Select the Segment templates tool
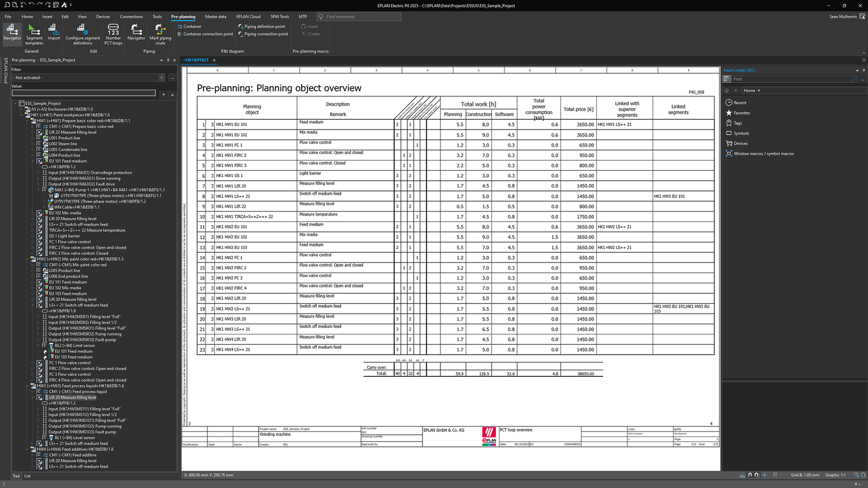 point(34,34)
